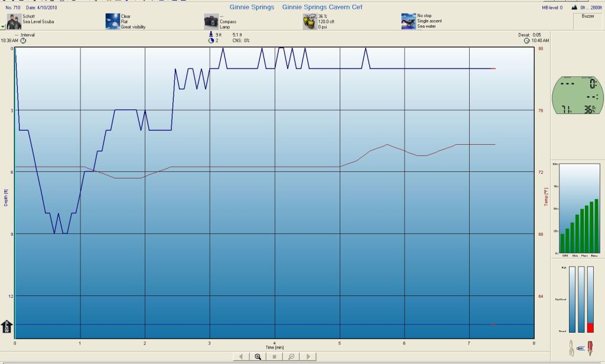Click the Desat: 0:05 value
The width and height of the screenshot is (605, 364).
pyautogui.click(x=529, y=35)
